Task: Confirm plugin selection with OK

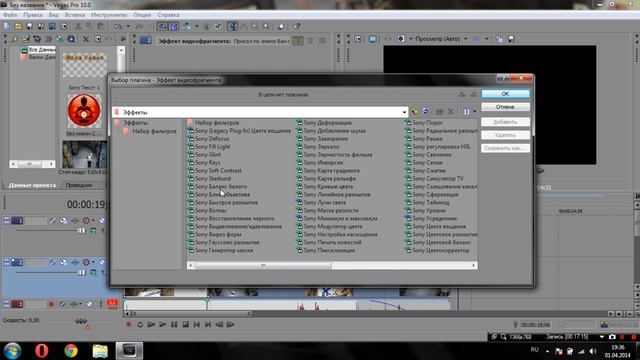Action: (x=505, y=94)
